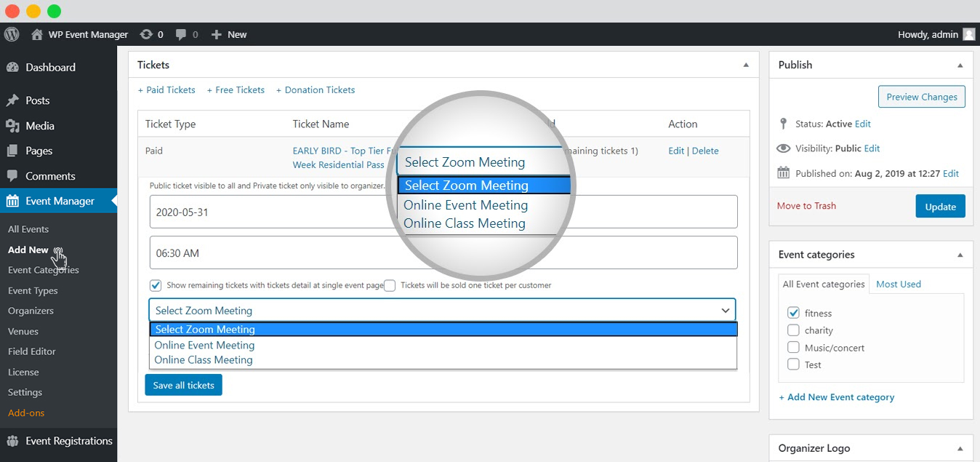Edit the EARLY BIRD ticket
The height and width of the screenshot is (462, 980).
pyautogui.click(x=676, y=151)
